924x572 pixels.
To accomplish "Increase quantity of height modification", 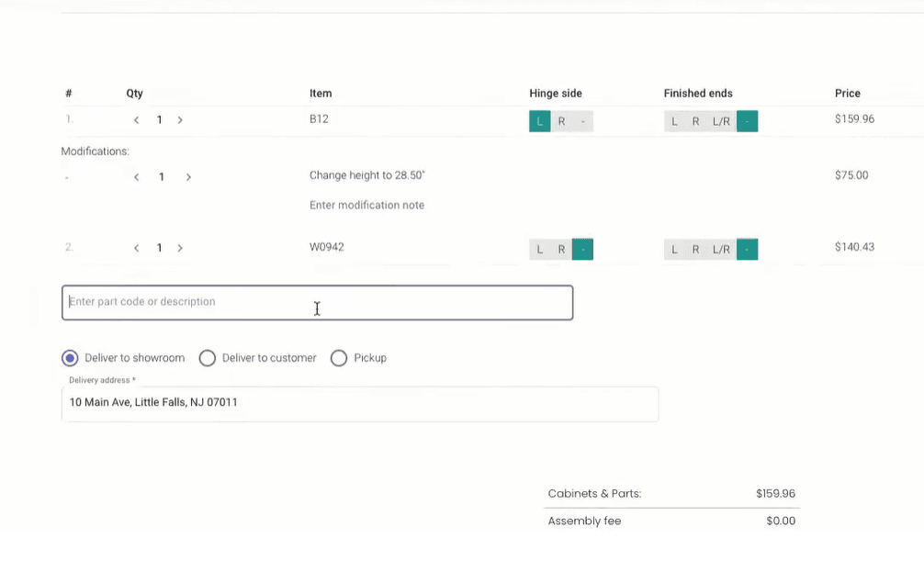I will point(188,177).
